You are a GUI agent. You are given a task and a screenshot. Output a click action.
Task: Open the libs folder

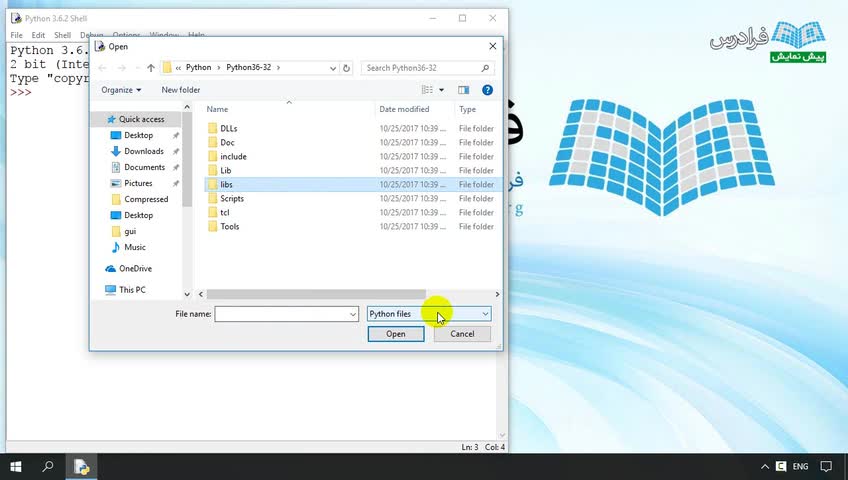[227, 185]
